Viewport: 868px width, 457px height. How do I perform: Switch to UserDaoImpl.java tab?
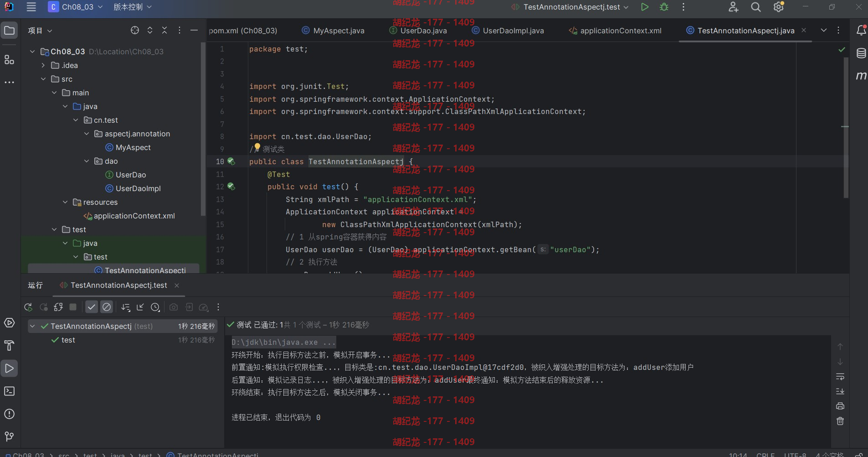pyautogui.click(x=508, y=31)
